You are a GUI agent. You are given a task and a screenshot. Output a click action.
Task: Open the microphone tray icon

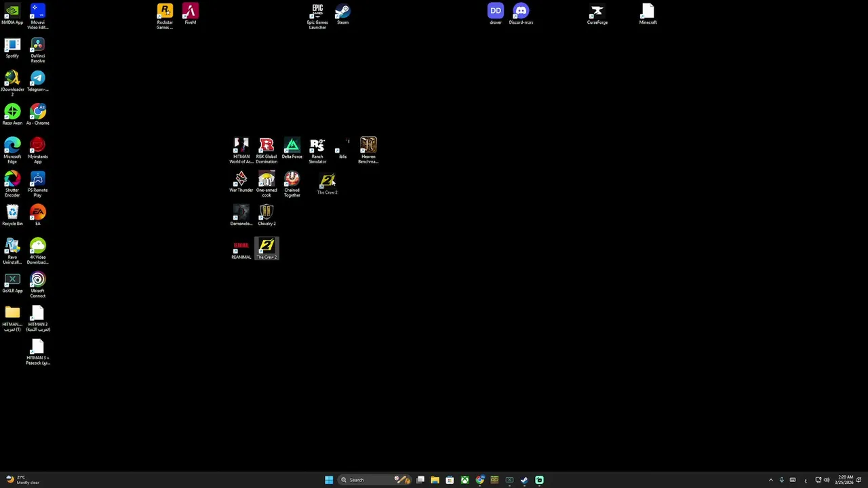click(782, 480)
